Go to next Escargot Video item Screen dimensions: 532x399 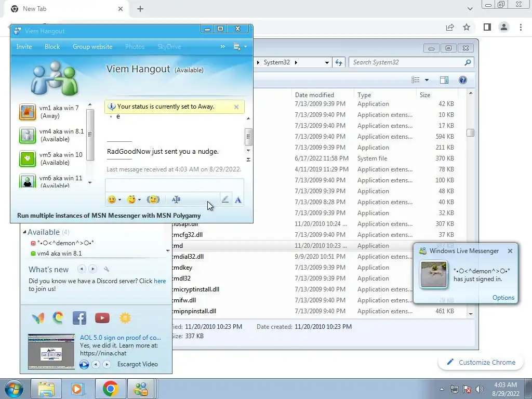click(107, 364)
